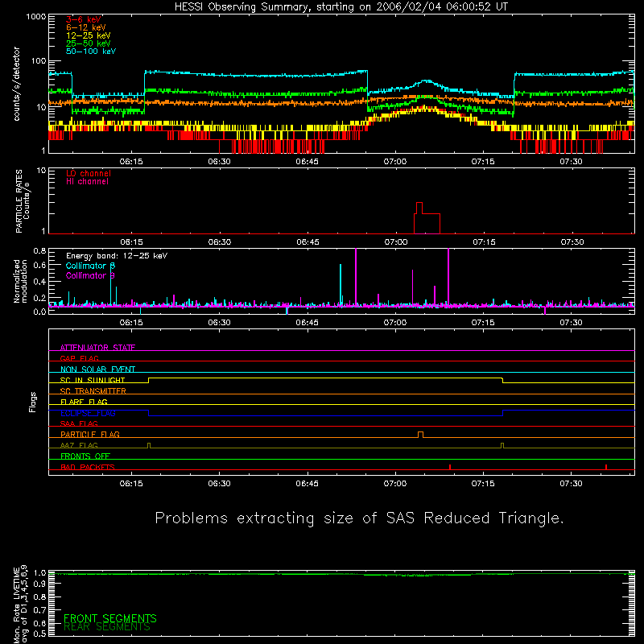Click the 07:30 label under flags plot
Viewport: 644px width, 644px height.
571,484
